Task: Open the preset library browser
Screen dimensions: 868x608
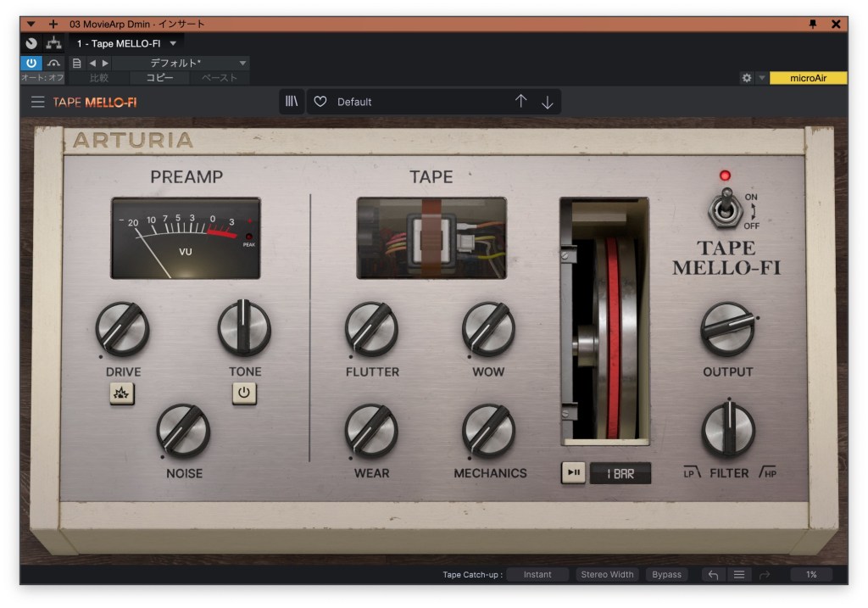Action: pyautogui.click(x=292, y=102)
